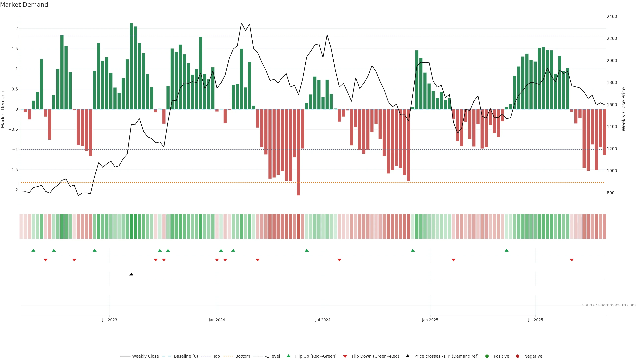The height and width of the screenshot is (362, 644).
Task: Click the Negative red circle legend
Action: [x=518, y=356]
